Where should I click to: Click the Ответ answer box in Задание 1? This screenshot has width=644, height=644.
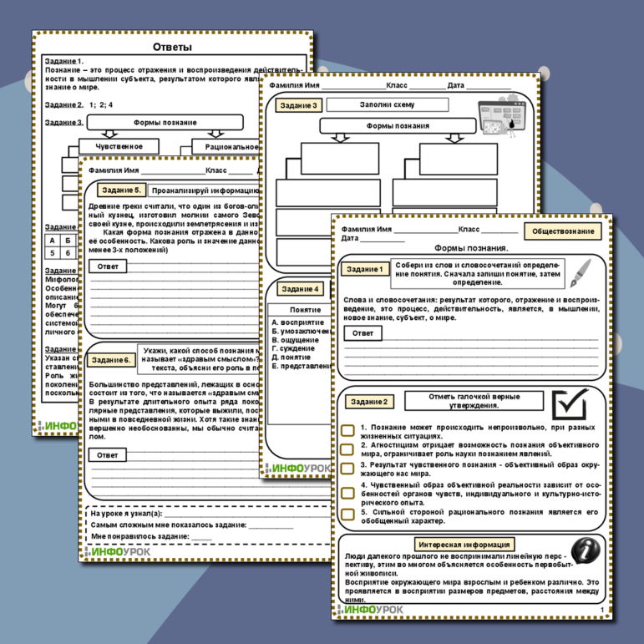pos(362,333)
